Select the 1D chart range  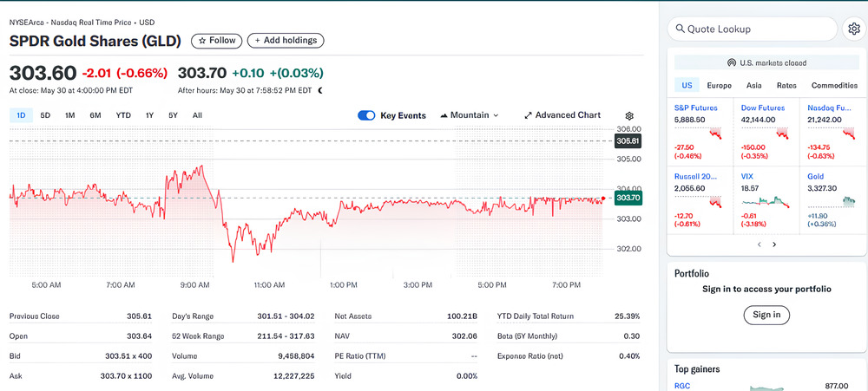[x=21, y=115]
